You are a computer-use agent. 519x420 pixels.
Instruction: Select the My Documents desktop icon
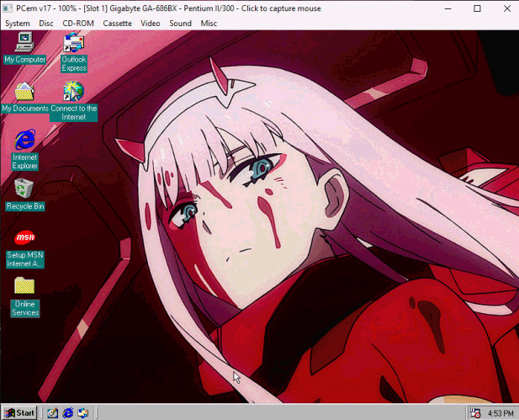pyautogui.click(x=24, y=91)
